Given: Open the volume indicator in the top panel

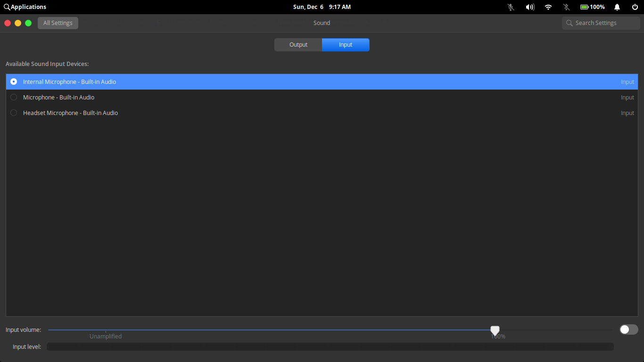Looking at the screenshot, I should [x=530, y=7].
